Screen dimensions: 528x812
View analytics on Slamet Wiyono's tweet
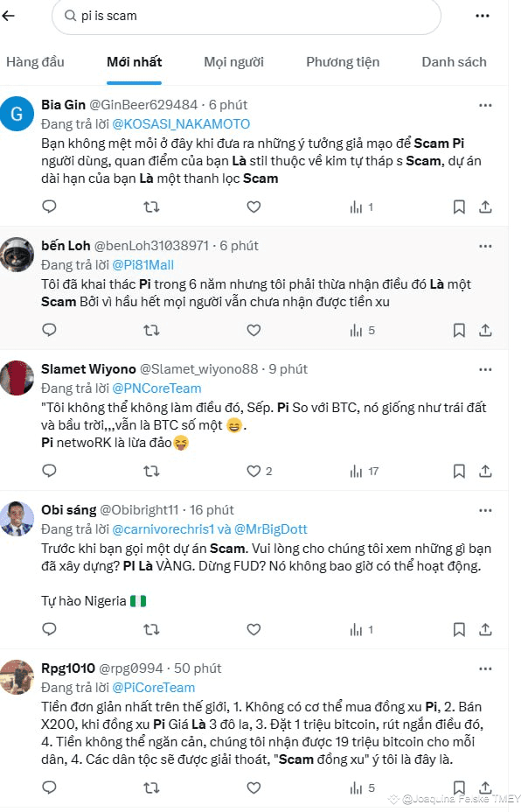click(358, 471)
